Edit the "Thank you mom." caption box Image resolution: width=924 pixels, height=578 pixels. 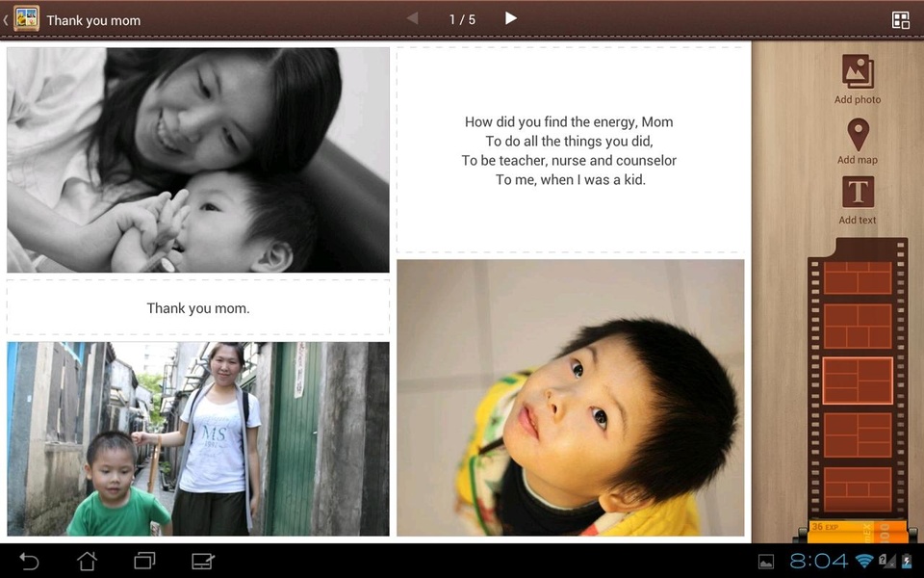click(198, 308)
